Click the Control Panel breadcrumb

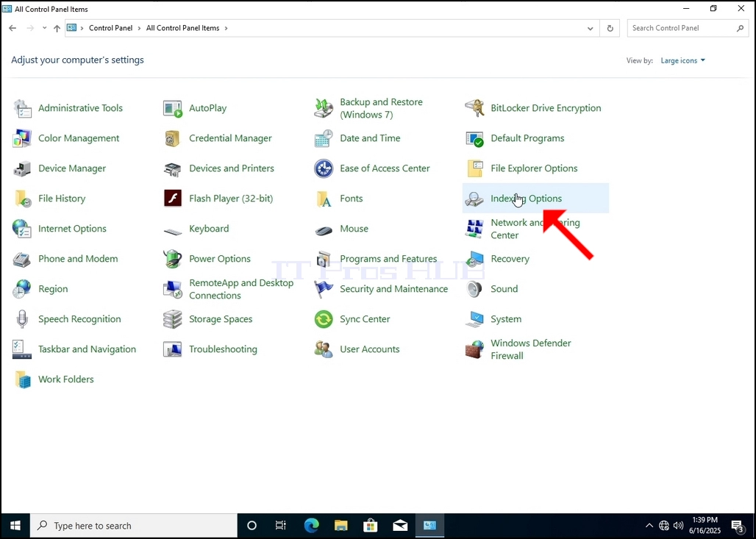pyautogui.click(x=110, y=28)
